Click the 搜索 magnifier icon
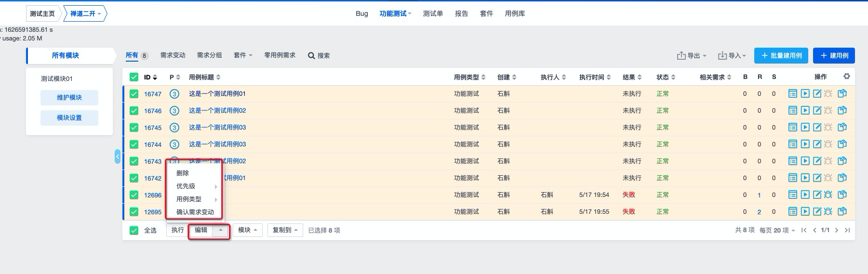The height and width of the screenshot is (274, 868). [x=311, y=55]
